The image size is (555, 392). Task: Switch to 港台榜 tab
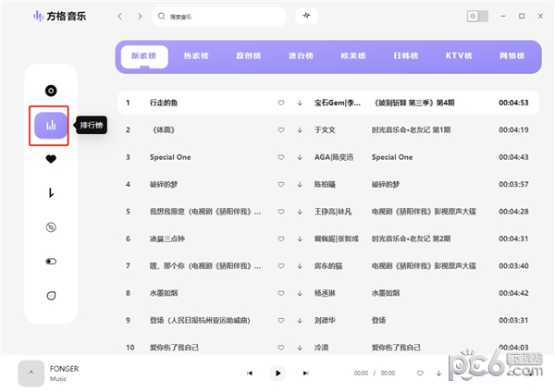tap(301, 55)
